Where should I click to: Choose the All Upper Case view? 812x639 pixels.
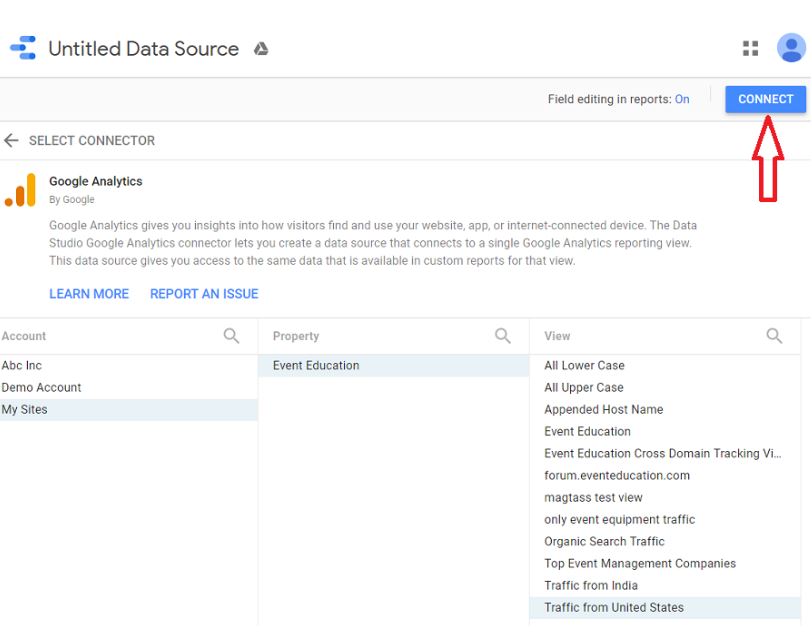[x=665, y=387]
